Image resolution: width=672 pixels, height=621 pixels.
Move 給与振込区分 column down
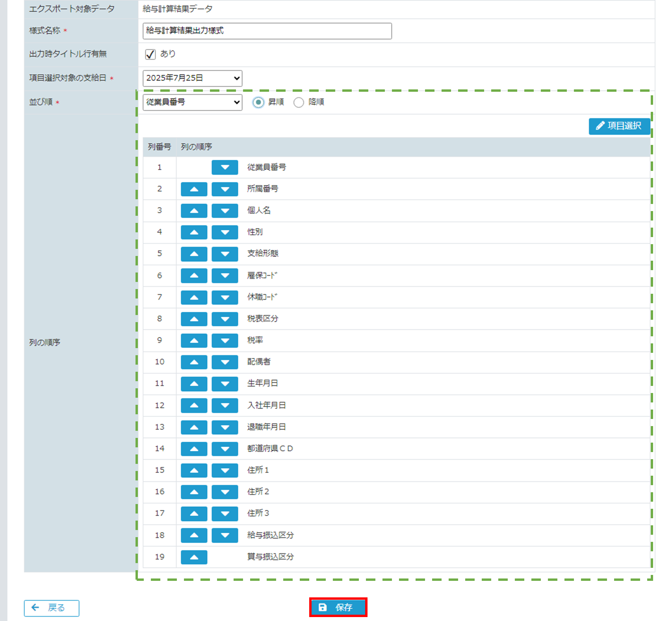[x=225, y=535]
